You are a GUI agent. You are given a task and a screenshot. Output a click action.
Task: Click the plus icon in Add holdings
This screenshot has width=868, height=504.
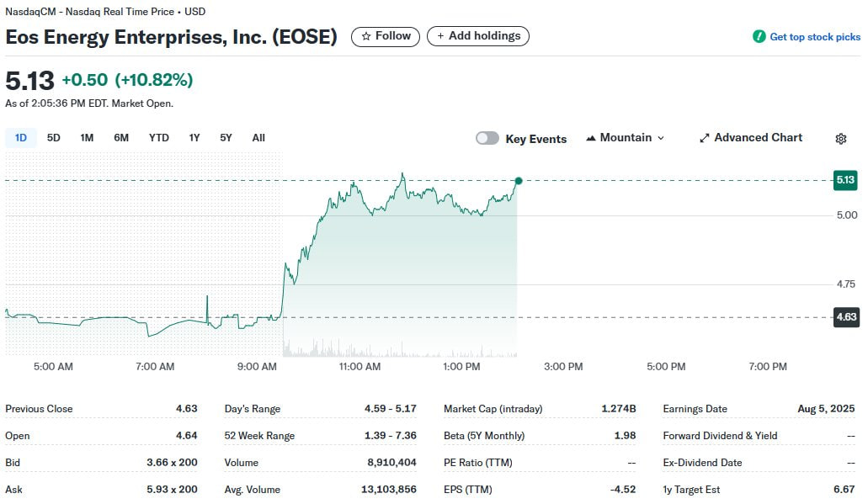(440, 36)
